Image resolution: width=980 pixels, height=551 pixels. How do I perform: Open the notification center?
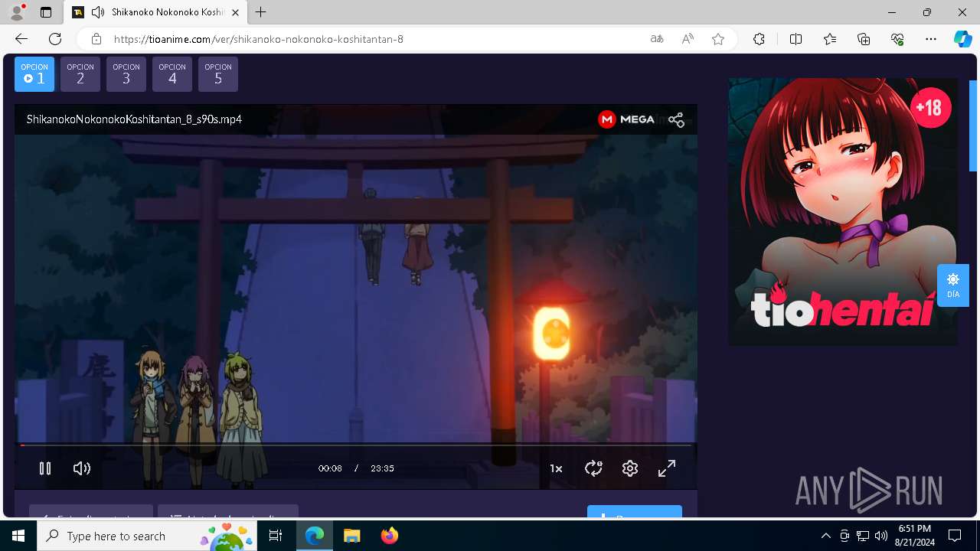(x=955, y=536)
